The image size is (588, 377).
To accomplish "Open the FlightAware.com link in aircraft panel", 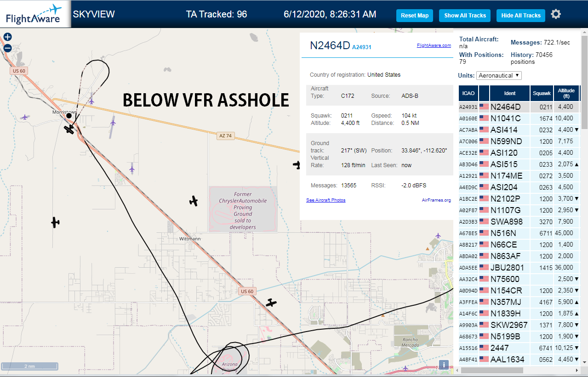I will [x=434, y=45].
